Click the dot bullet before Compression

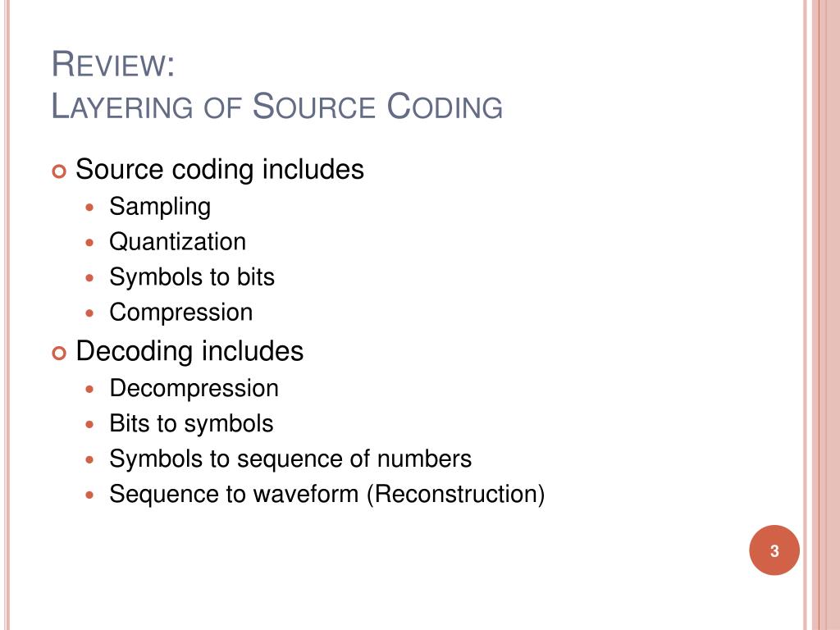click(x=89, y=313)
